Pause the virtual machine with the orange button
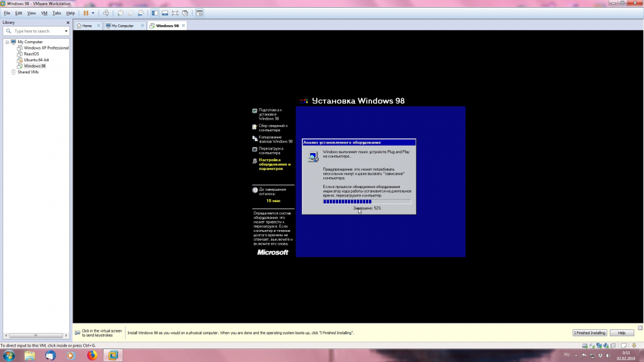Image resolution: width=644 pixels, height=362 pixels. point(86,13)
